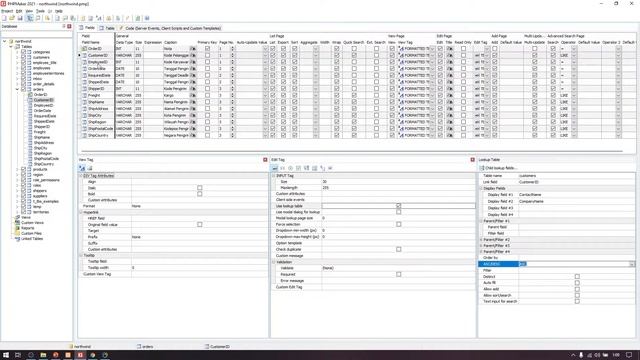Select the EmployeeID field in tree
This screenshot has height=360, width=640.
tap(43, 105)
